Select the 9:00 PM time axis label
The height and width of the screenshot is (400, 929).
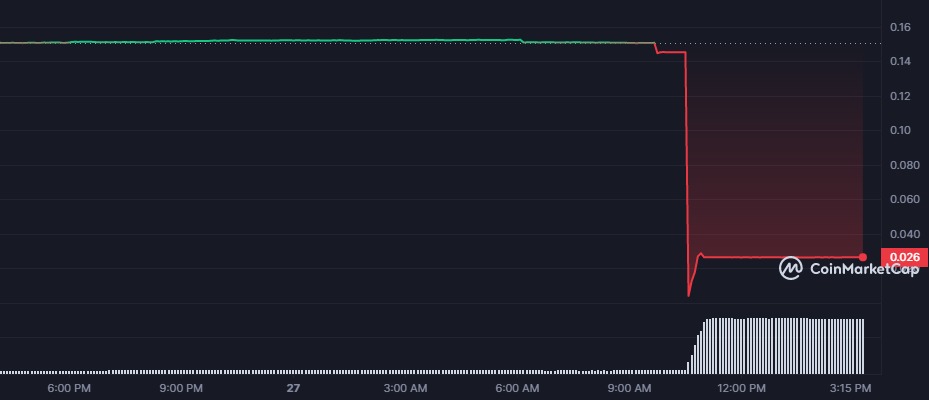181,387
